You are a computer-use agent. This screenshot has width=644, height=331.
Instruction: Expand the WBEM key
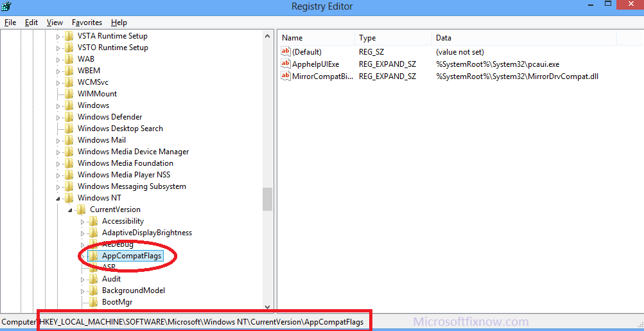(x=58, y=71)
